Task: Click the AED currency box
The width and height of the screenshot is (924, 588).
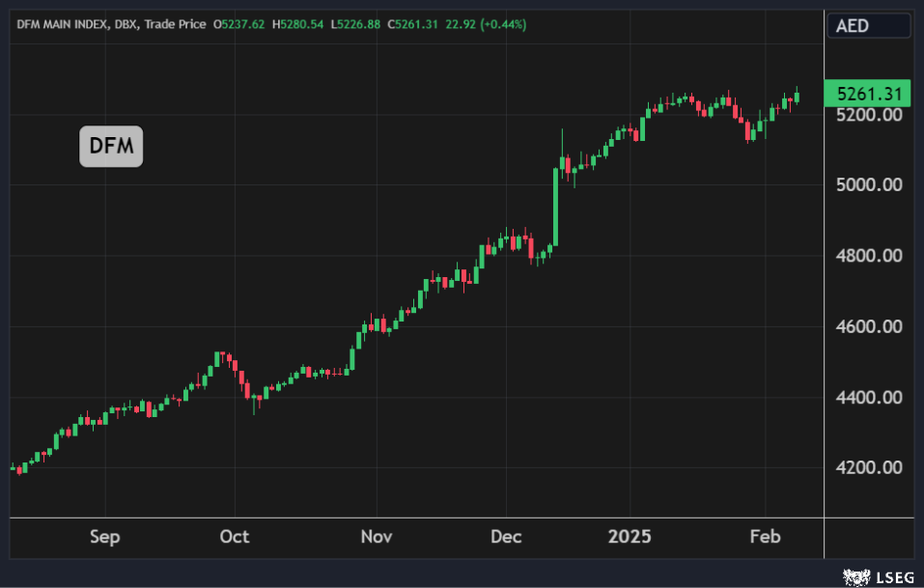Action: tap(869, 26)
